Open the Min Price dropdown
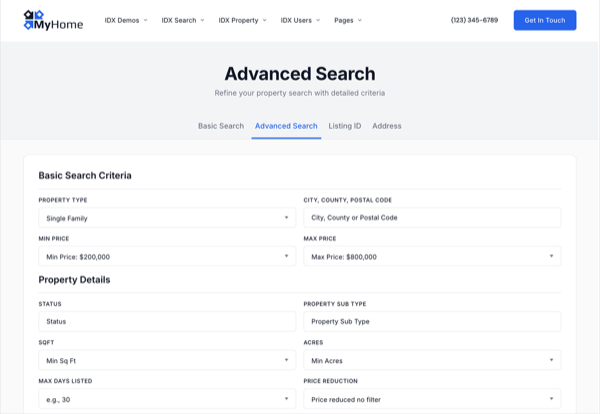The height and width of the screenshot is (414, 600). [167, 256]
